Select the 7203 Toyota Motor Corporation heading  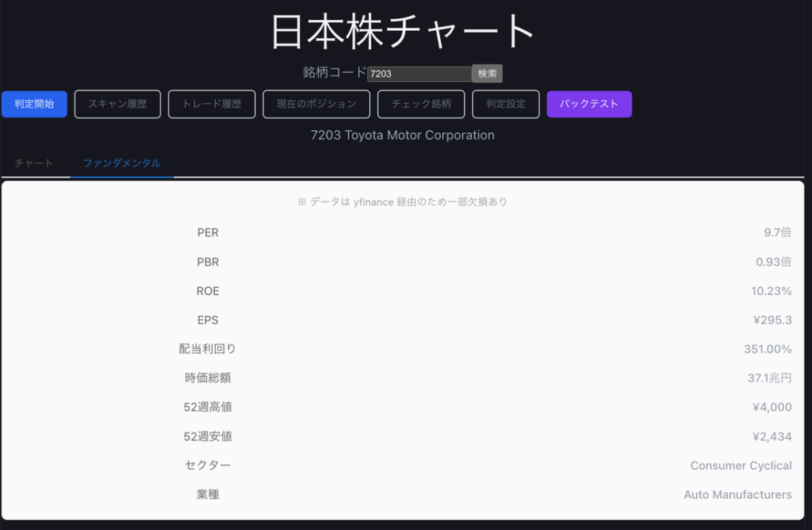402,135
